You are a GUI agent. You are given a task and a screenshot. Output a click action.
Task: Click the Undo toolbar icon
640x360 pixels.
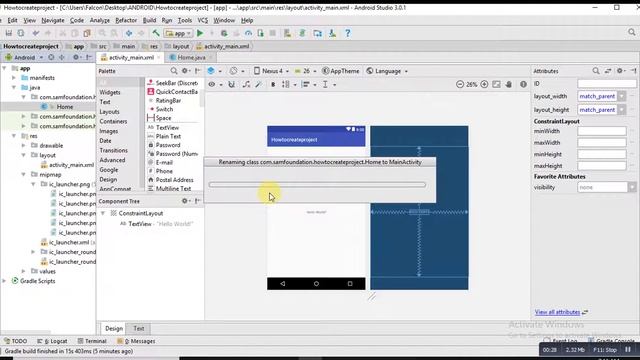(36, 33)
